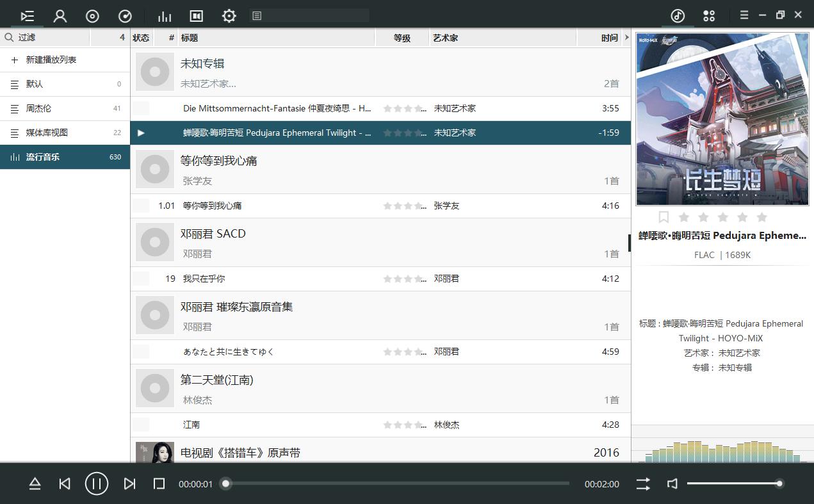814x504 pixels.
Task: Click 新建播放列表 to create a playlist
Action: tap(51, 60)
